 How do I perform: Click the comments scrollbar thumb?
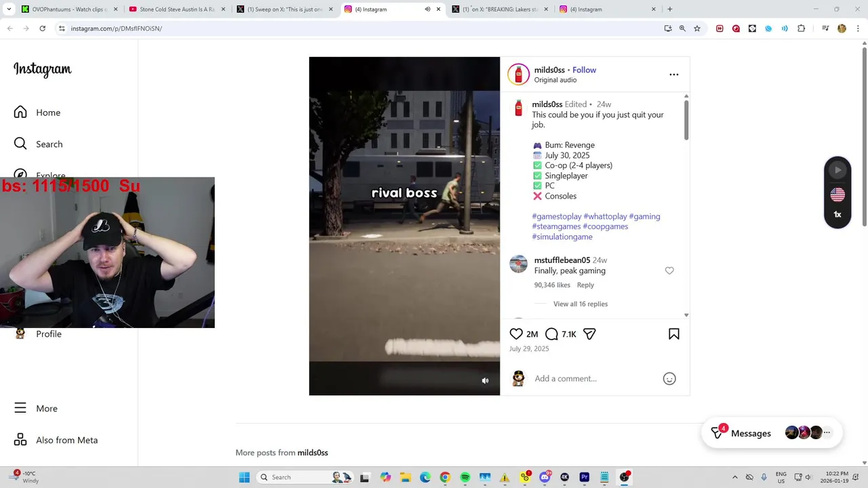tap(686, 120)
